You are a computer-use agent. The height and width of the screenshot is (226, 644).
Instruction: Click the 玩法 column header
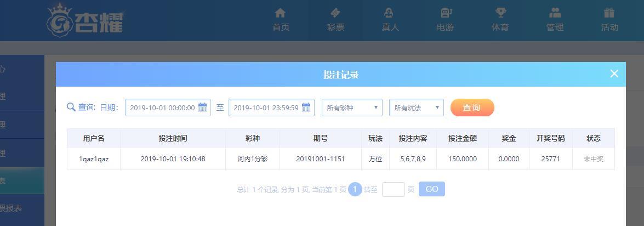coord(375,138)
